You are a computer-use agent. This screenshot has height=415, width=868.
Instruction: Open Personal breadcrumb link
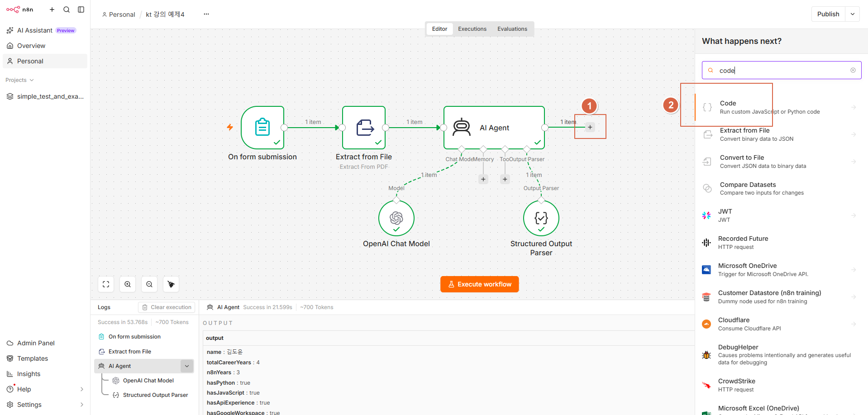coord(119,14)
